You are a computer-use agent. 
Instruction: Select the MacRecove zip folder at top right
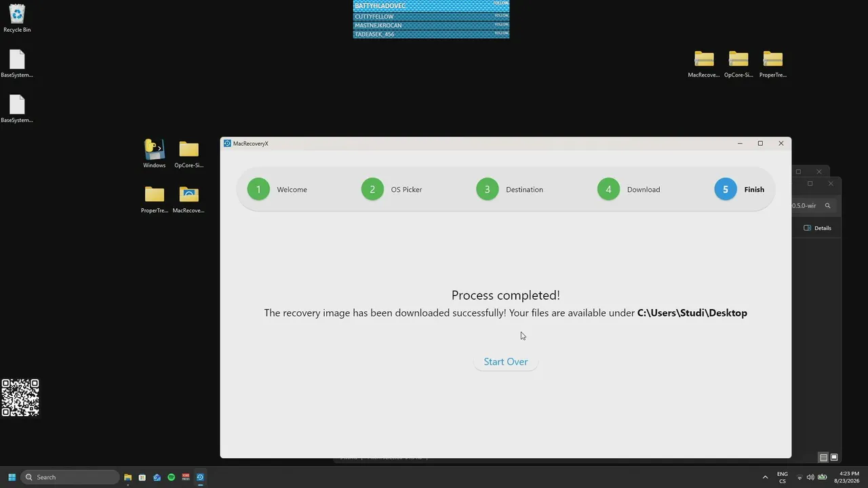coord(704,64)
